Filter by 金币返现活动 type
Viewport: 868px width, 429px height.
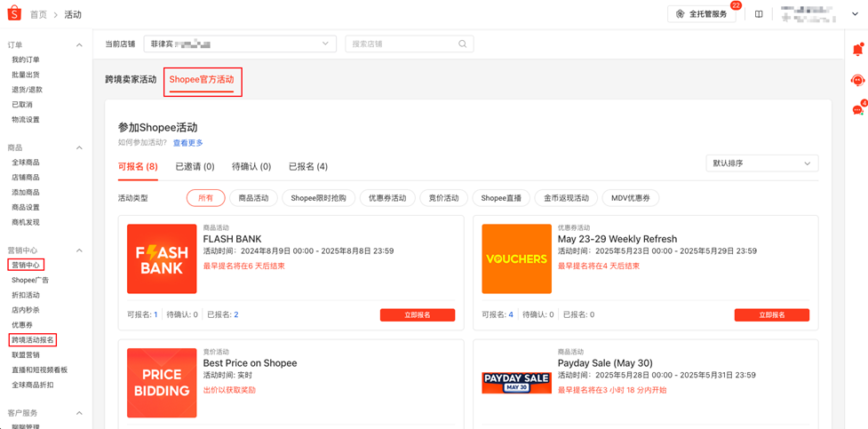tap(566, 198)
